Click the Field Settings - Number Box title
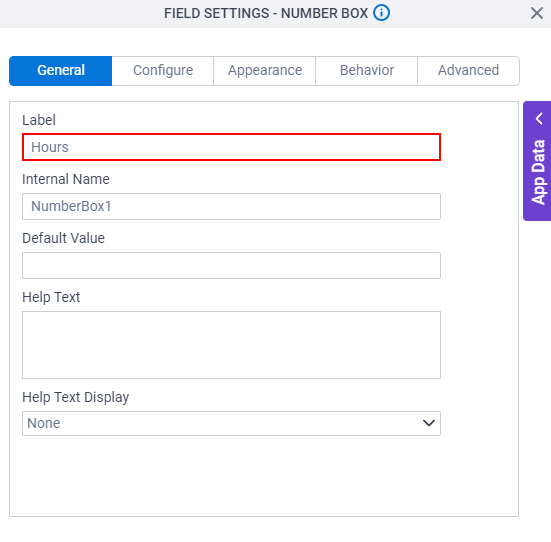Viewport: 551px width, 542px height. [x=266, y=13]
